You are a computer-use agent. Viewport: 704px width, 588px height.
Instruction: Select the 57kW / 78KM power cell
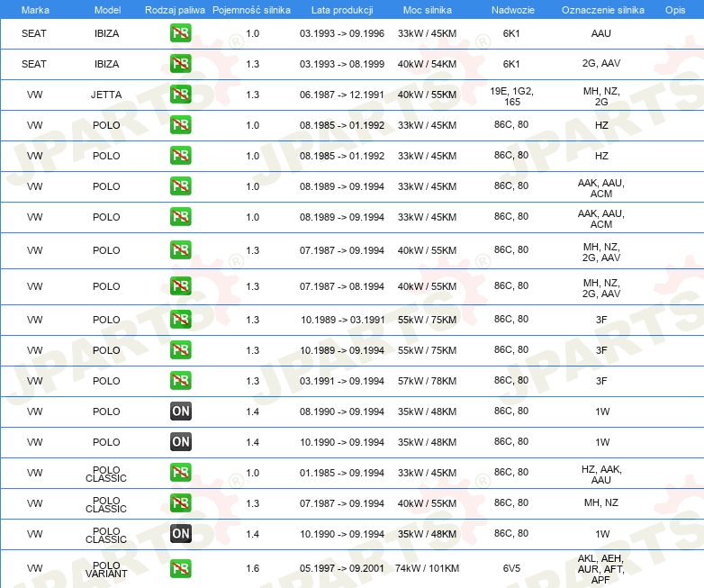click(427, 381)
